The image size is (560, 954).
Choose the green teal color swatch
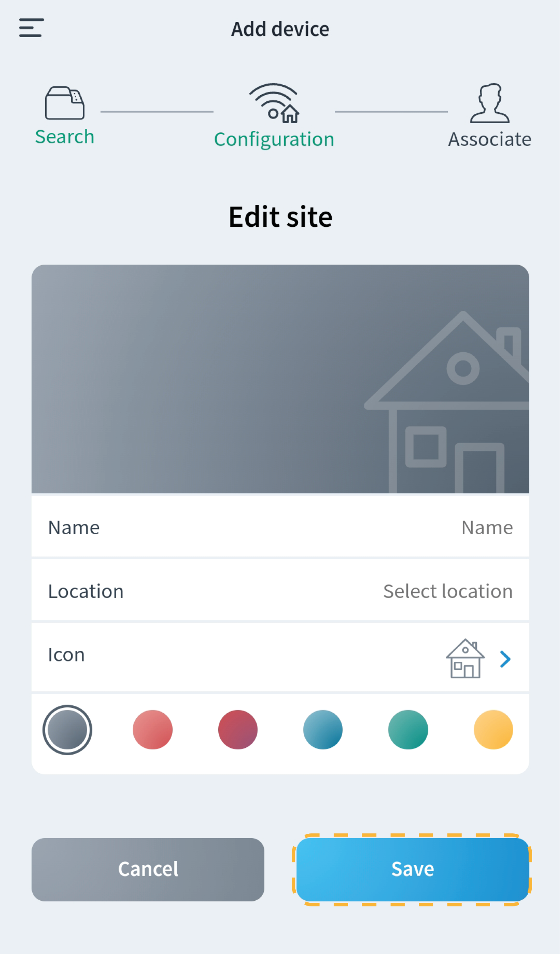[x=408, y=730]
